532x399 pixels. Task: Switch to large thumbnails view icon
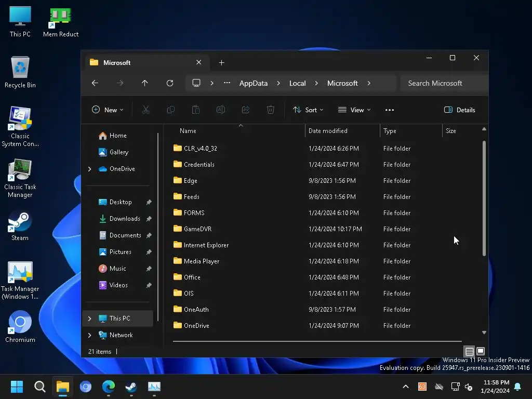coord(481,351)
